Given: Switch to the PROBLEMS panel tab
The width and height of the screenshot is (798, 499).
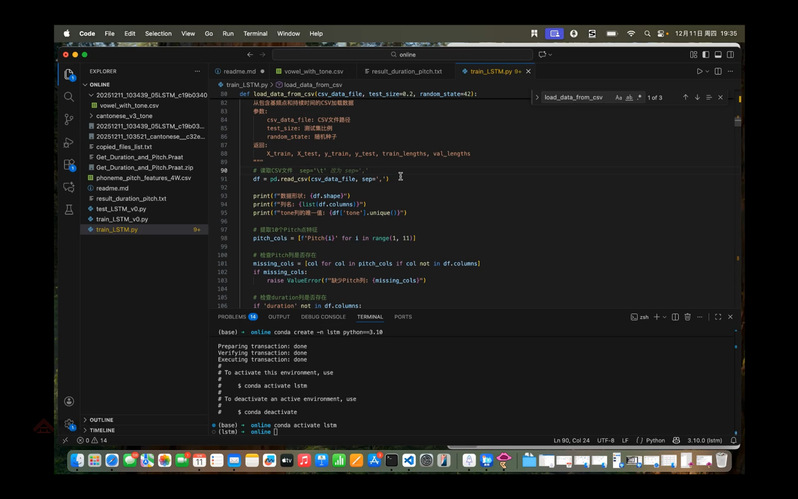Looking at the screenshot, I should pos(232,317).
